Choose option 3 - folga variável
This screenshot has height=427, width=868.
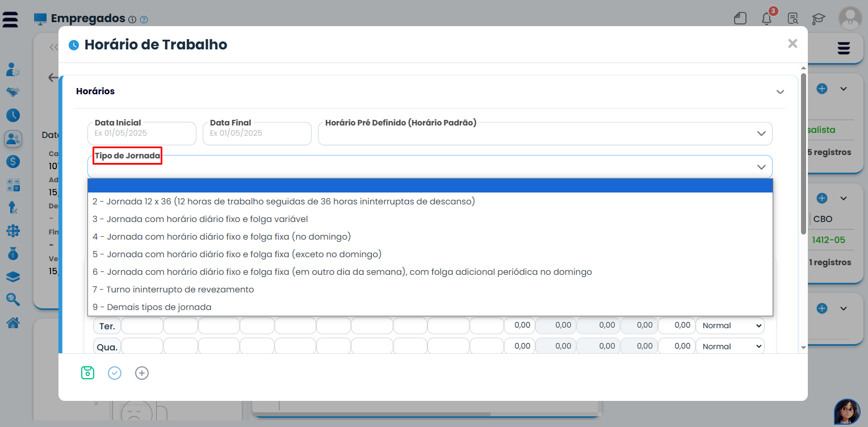click(430, 219)
